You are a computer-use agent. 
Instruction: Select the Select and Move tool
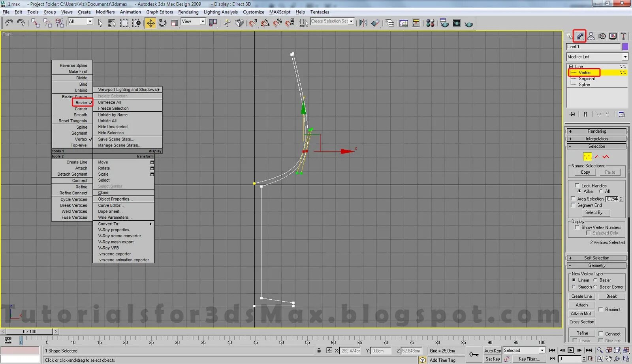pos(150,23)
